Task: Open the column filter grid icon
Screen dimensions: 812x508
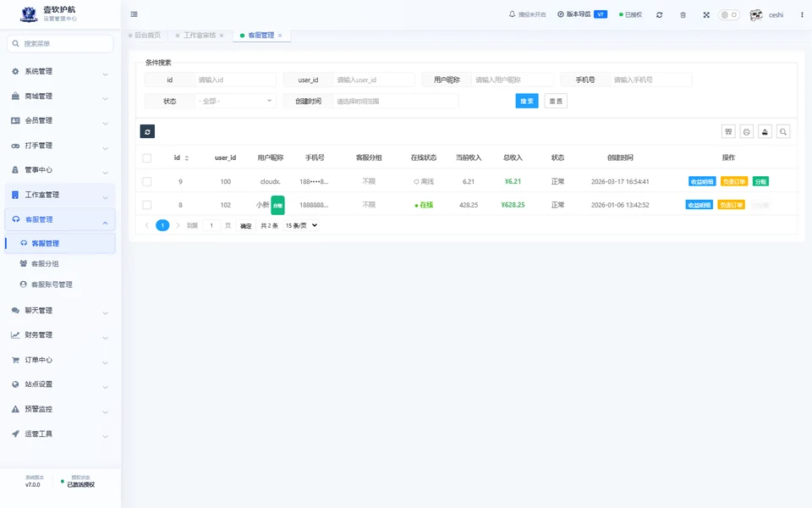Action: (728, 132)
